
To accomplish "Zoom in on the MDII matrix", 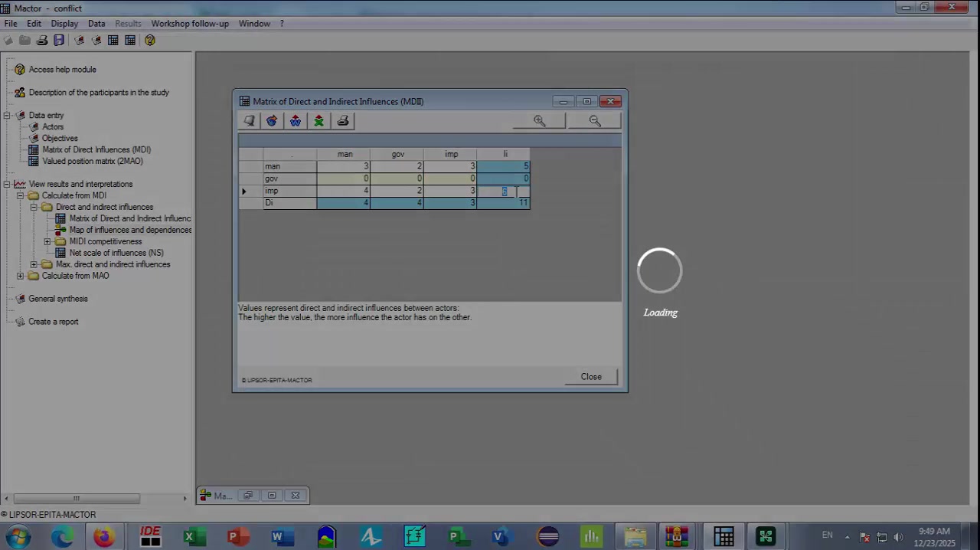I will tap(540, 121).
